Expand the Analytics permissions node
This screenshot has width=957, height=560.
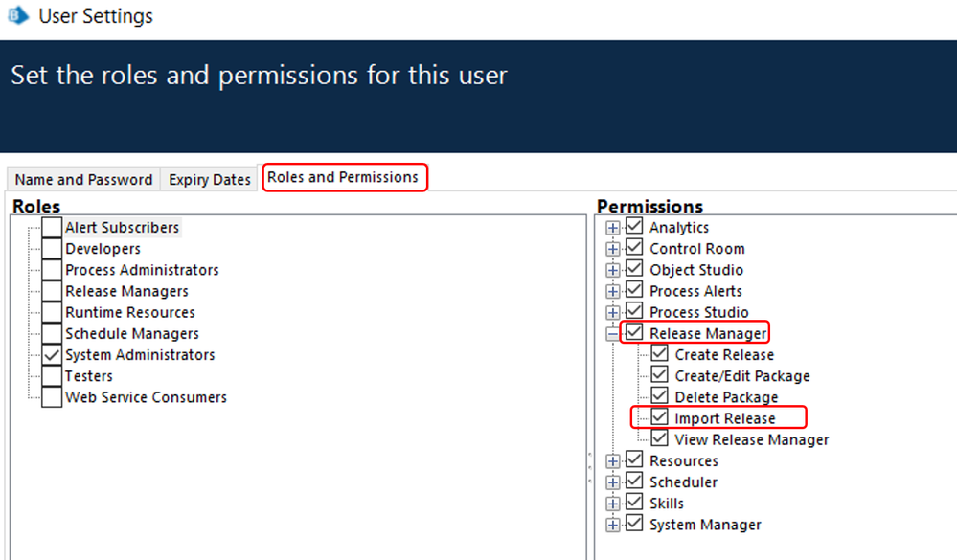coord(613,228)
